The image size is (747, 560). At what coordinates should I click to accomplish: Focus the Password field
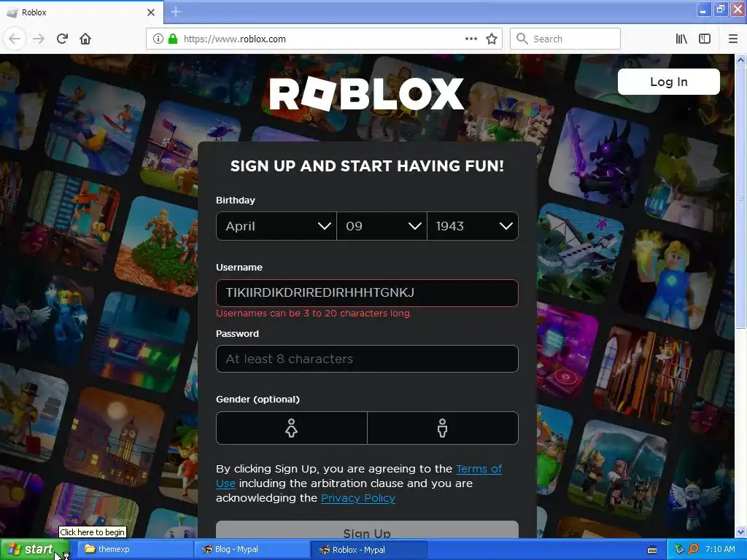[x=367, y=359]
